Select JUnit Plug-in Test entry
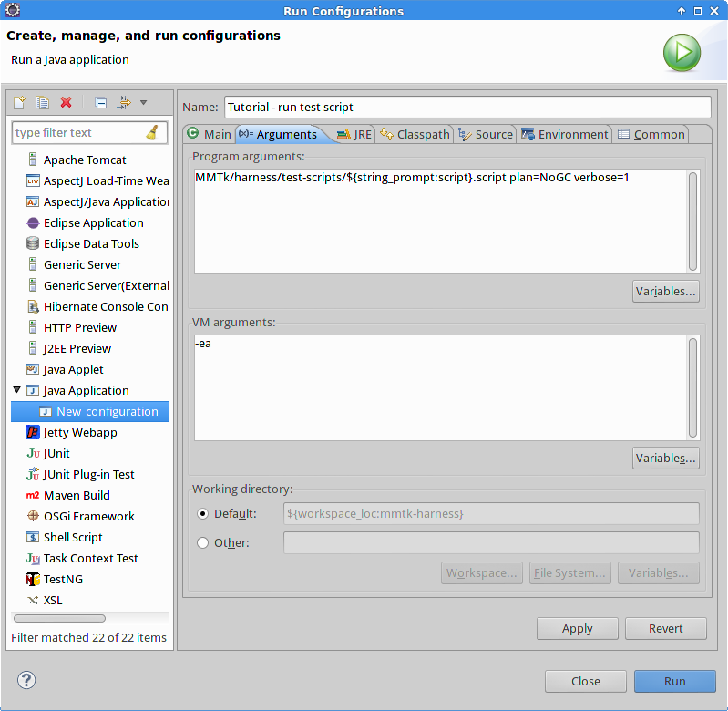 [80, 474]
